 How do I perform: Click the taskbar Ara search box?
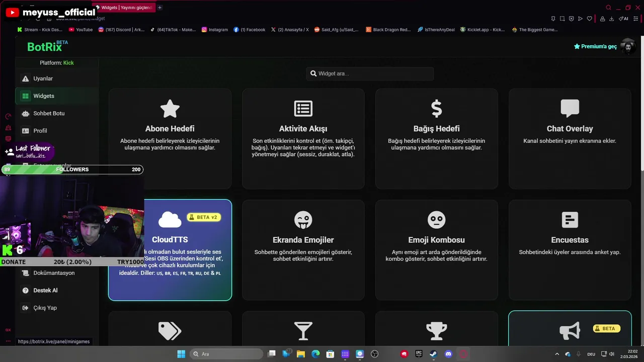[226, 354]
